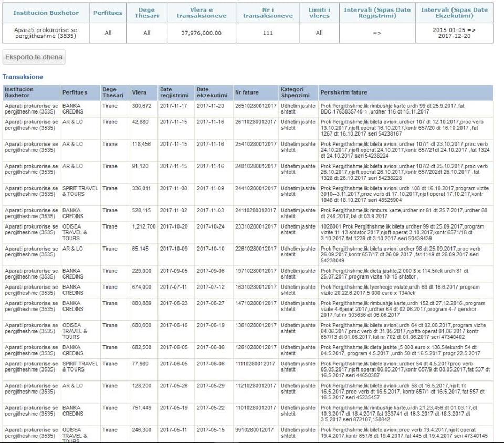
Task: Select value 65,145
Action: point(140,249)
